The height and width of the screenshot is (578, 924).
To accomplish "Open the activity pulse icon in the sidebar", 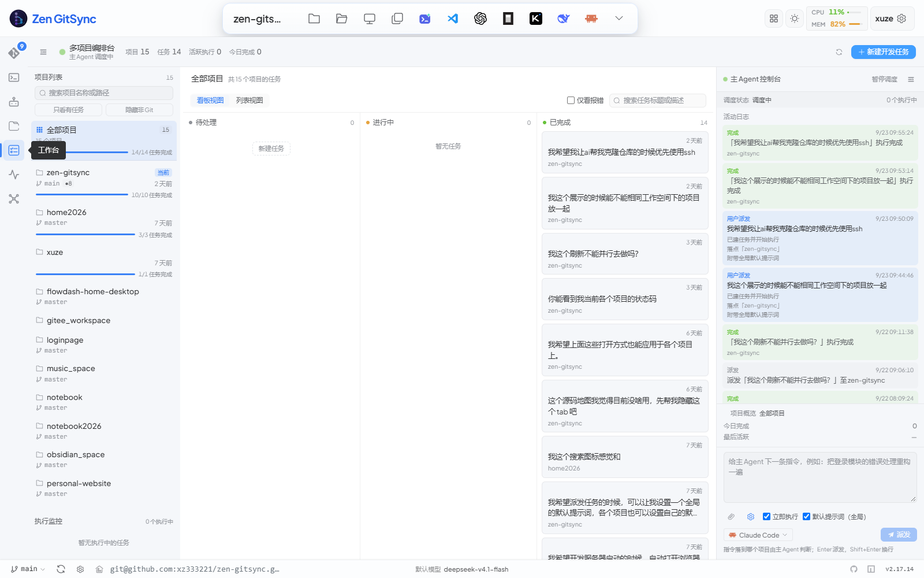I will point(14,175).
